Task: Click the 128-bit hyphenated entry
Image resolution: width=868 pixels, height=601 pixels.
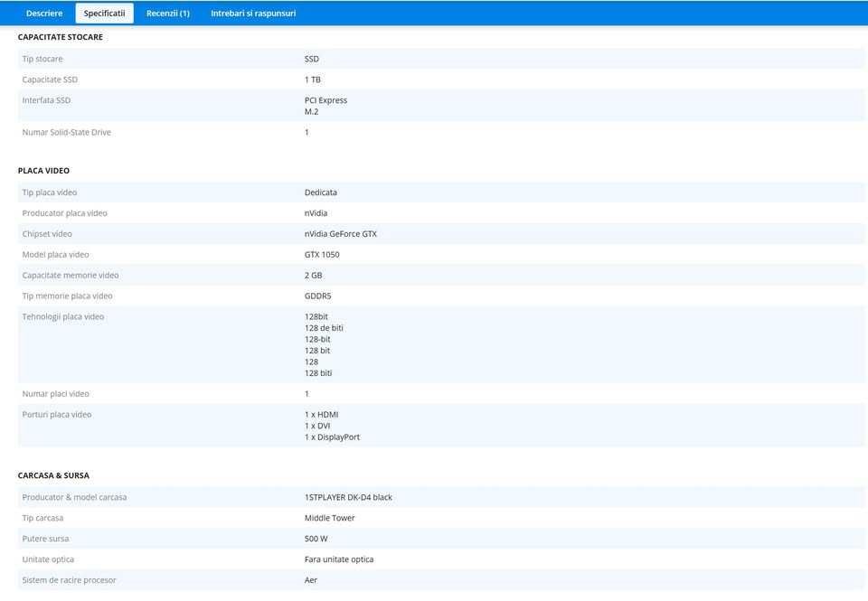Action: tap(317, 339)
